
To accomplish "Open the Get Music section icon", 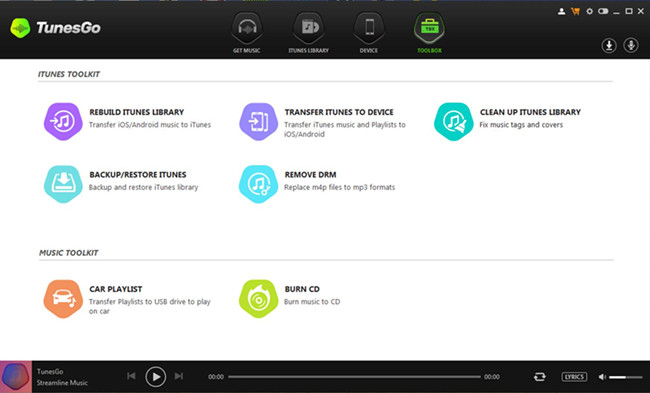I will (247, 28).
